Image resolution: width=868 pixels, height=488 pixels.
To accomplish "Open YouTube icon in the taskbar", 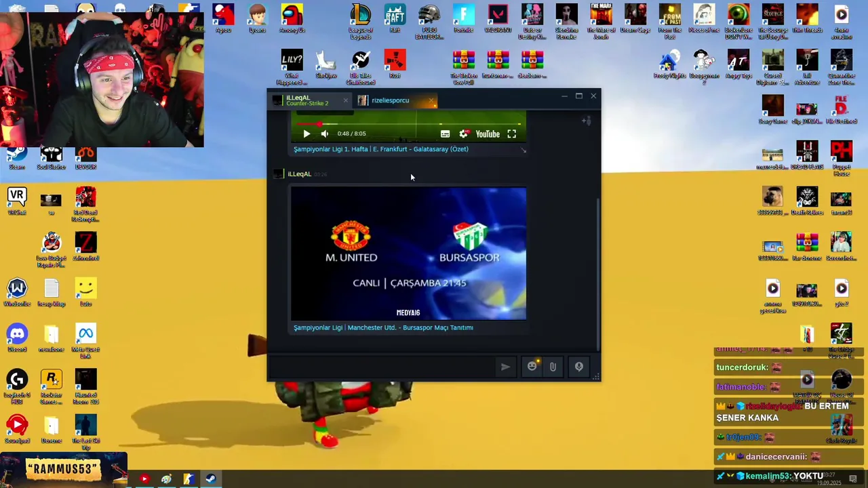I will (x=144, y=479).
